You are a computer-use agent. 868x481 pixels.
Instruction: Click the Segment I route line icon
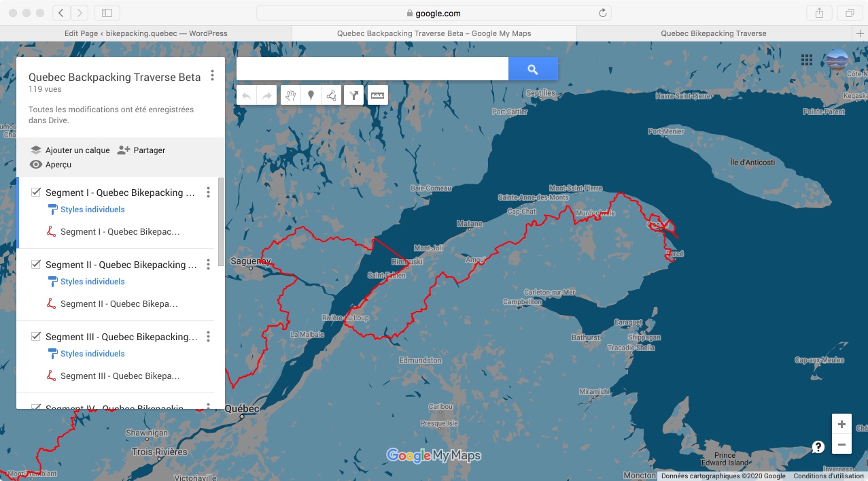51,231
